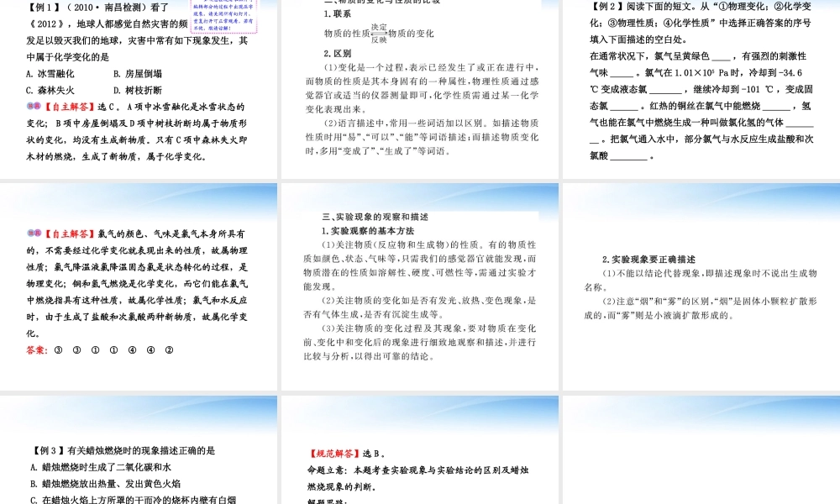
Task: Click the sentence (2)注意"烟"和"雾"的区别
Action: pyautogui.click(x=701, y=308)
